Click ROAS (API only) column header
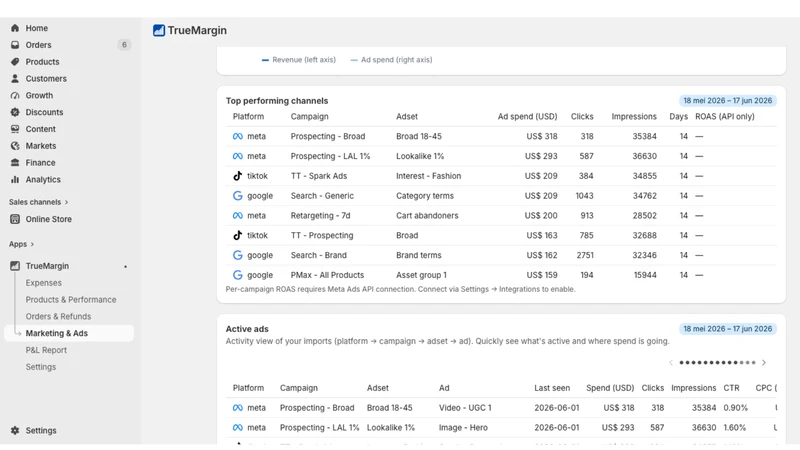 (724, 116)
